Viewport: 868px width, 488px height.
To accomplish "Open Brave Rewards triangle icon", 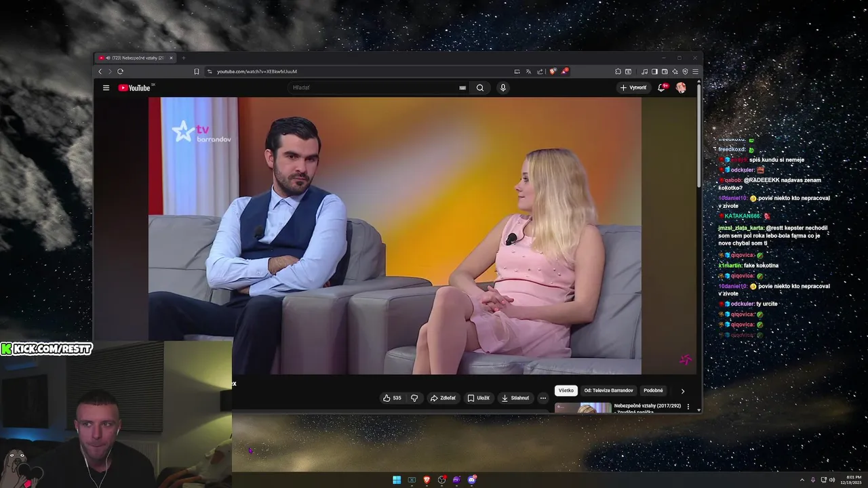I will [x=564, y=71].
